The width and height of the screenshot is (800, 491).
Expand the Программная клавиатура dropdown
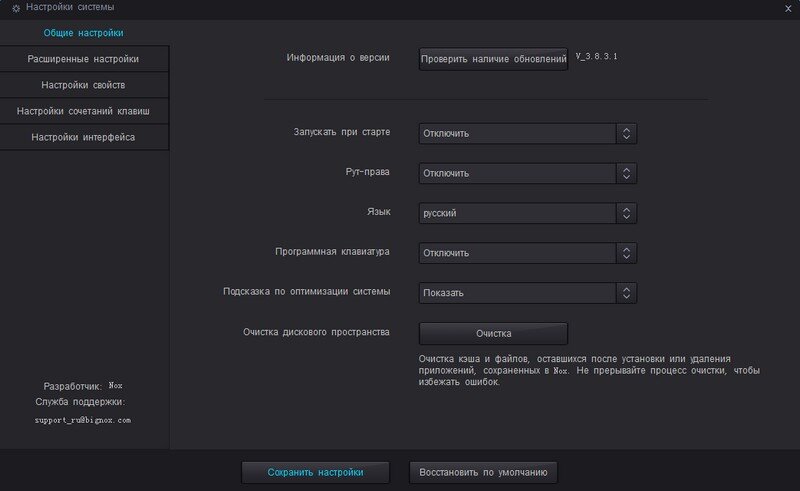click(528, 253)
